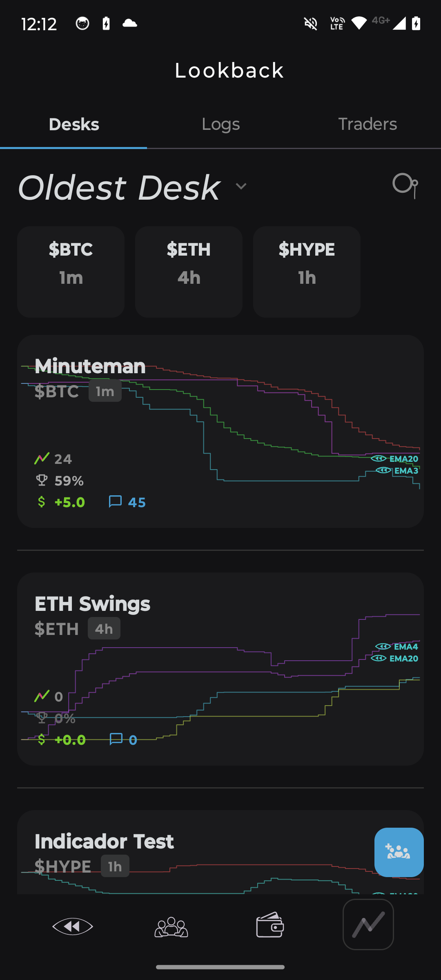Tap the blue add-traders floating button
The width and height of the screenshot is (441, 980).
pyautogui.click(x=399, y=852)
